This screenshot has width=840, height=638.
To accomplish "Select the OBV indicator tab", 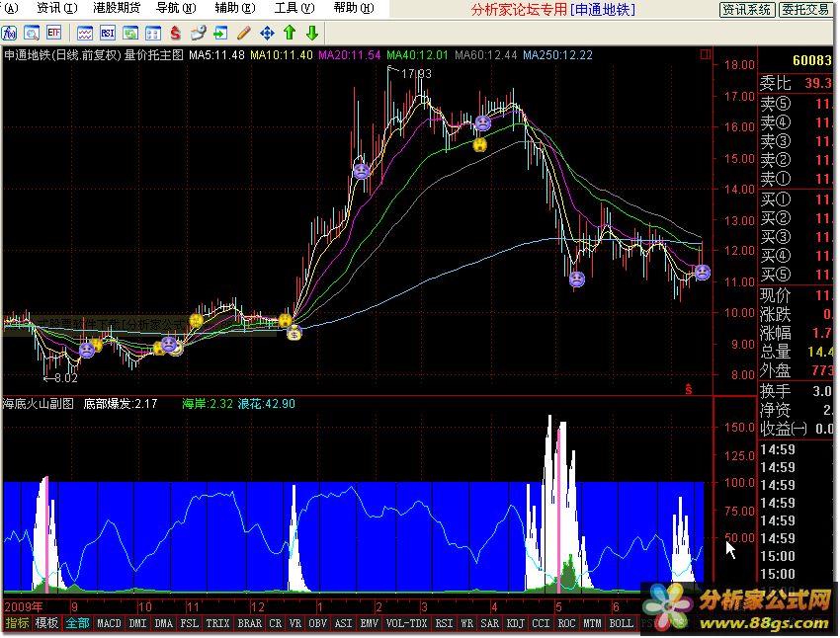I will click(317, 623).
